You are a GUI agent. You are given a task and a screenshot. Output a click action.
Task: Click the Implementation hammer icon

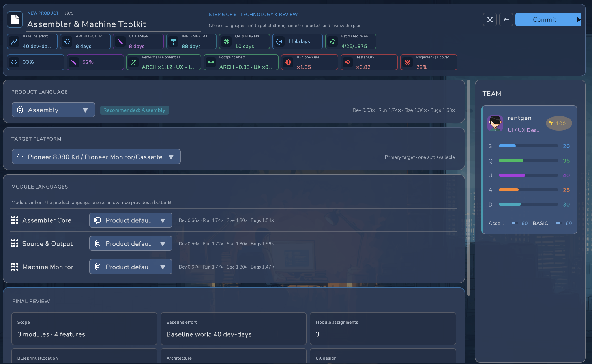173,41
